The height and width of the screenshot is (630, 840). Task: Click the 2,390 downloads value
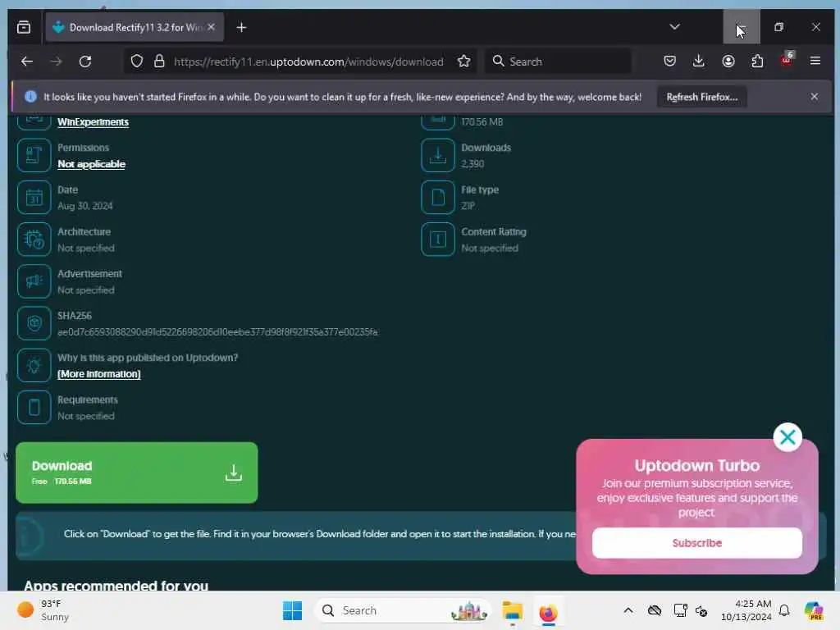pos(472,164)
